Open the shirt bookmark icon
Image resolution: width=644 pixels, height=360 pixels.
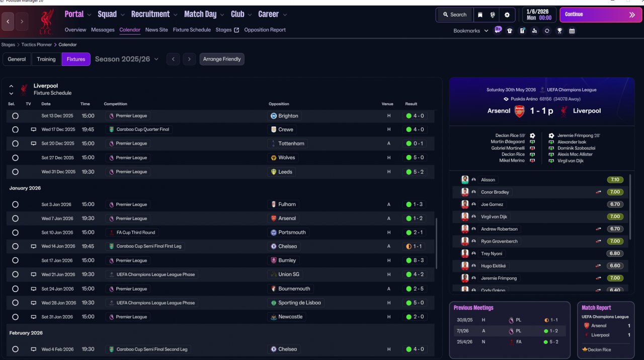tap(510, 31)
